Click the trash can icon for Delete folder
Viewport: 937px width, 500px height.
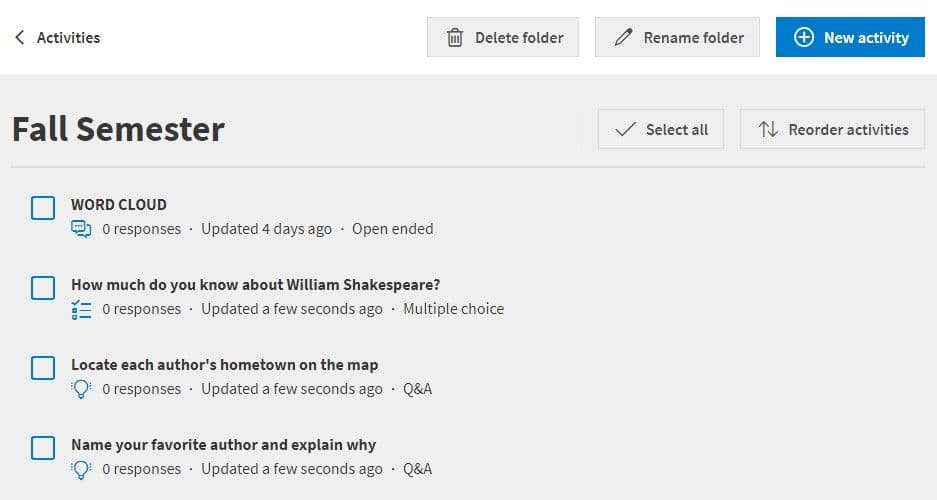[x=455, y=38]
